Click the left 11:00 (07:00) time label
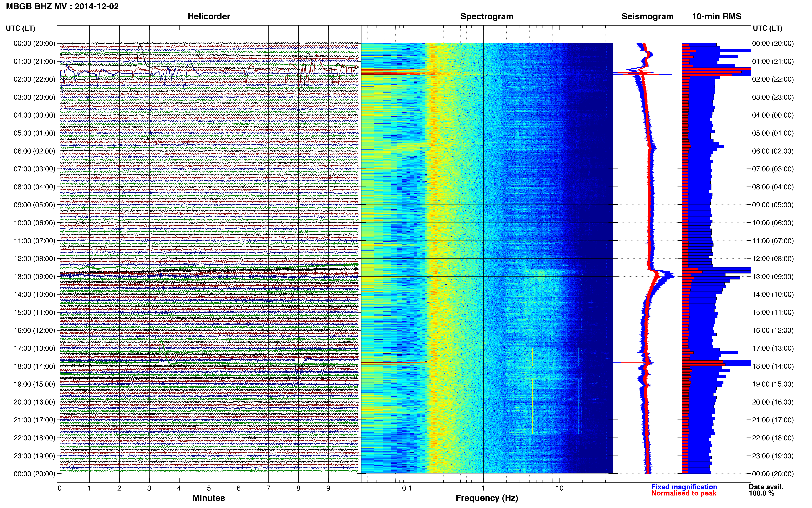Viewport: 812px width, 508px height. click(34, 241)
